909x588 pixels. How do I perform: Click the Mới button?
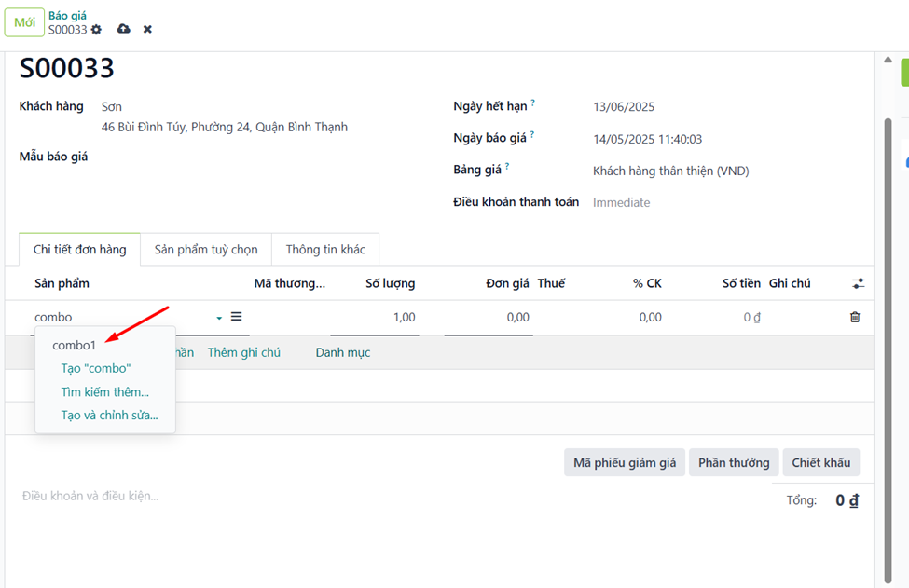coord(24,22)
